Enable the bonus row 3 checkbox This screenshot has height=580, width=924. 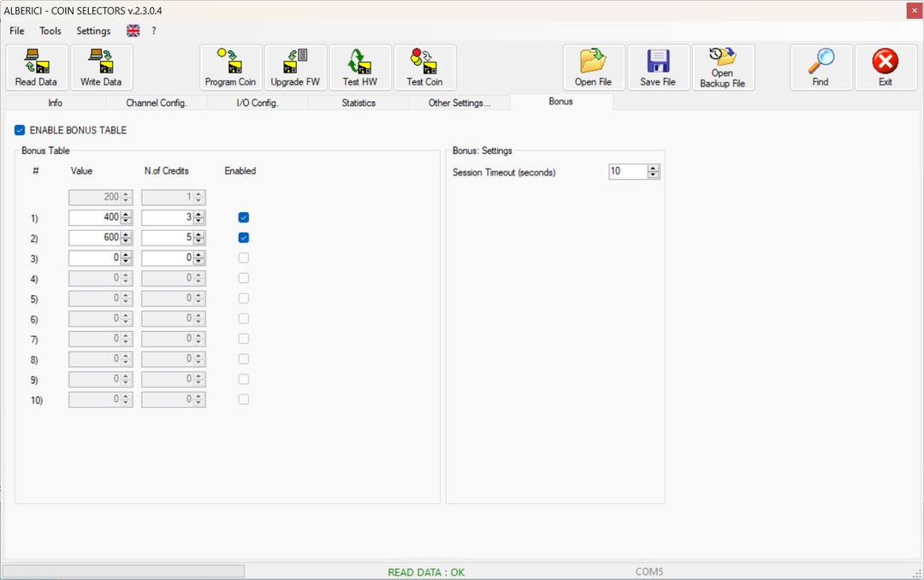(244, 257)
